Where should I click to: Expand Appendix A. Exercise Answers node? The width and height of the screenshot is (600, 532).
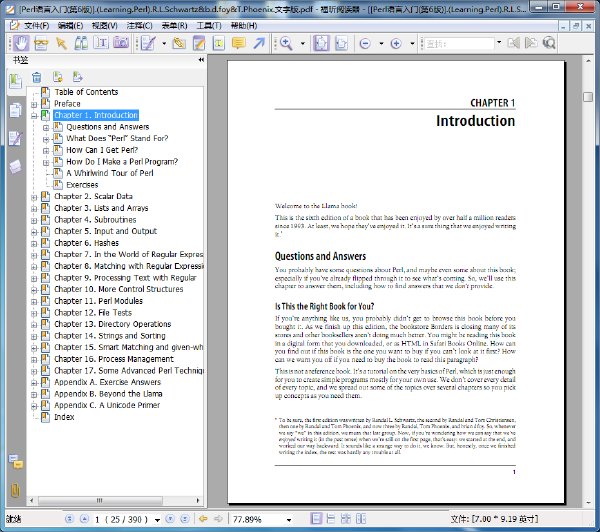point(34,382)
